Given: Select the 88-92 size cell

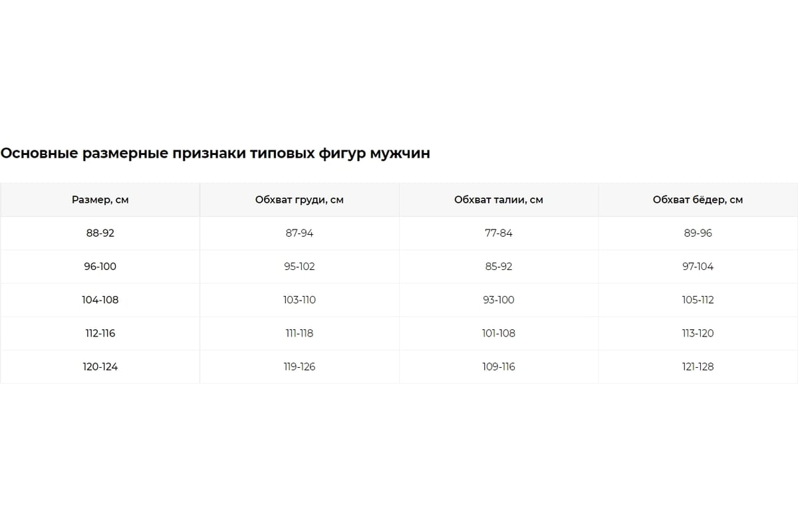Looking at the screenshot, I should 100,233.
